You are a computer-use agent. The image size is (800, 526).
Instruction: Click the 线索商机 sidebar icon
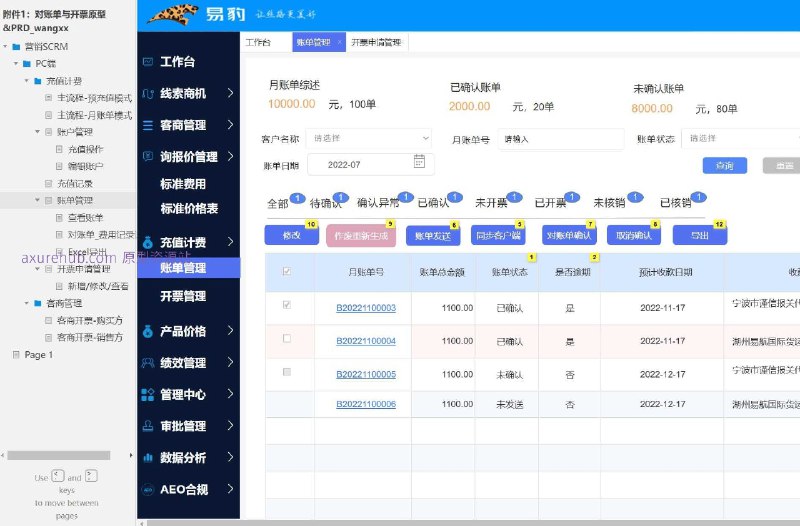148,93
